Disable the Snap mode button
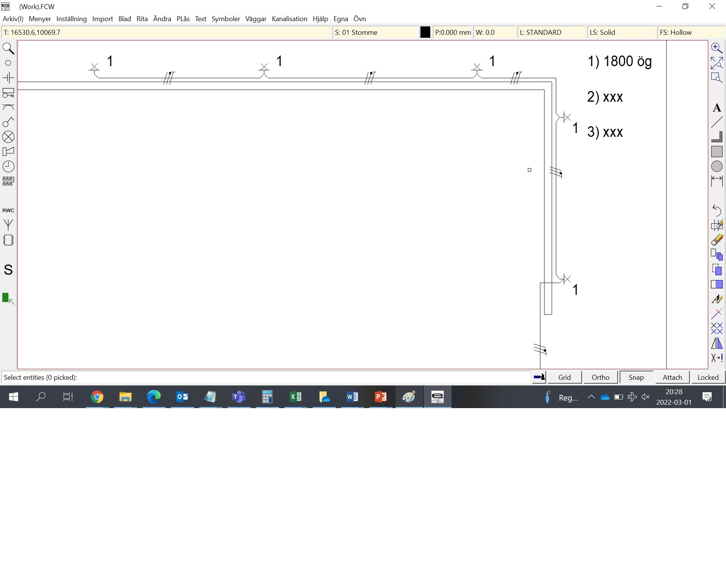 click(x=636, y=377)
